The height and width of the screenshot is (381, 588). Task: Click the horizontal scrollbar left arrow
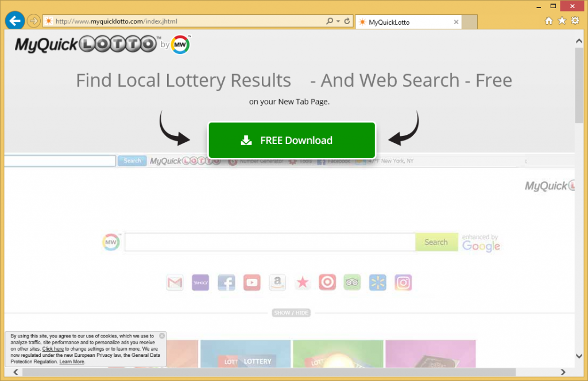pos(16,372)
